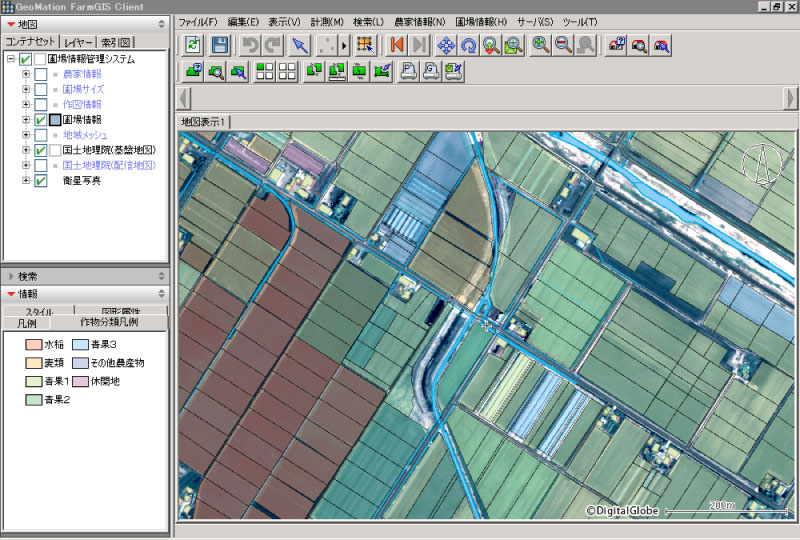The image size is (800, 540).
Task: Expand the 農家情報 tree node
Action: pyautogui.click(x=26, y=74)
